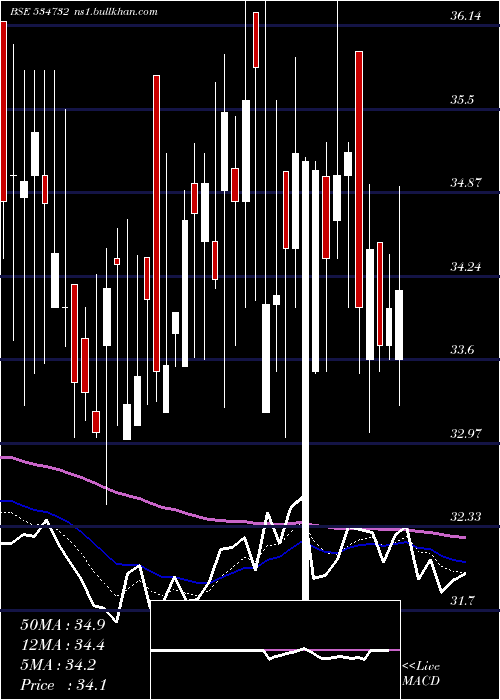Click the tall red candle near 36.14
Screen dimensions: 500x700
click(256, 40)
